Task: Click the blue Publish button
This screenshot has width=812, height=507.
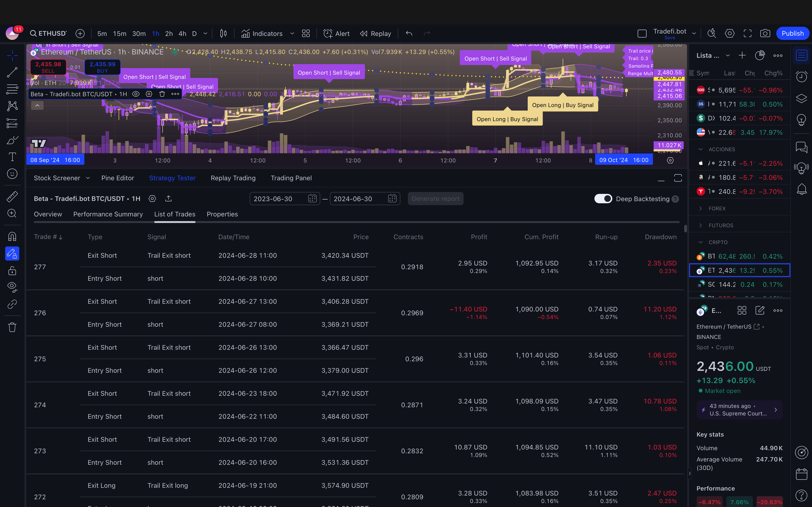Action: [792, 34]
